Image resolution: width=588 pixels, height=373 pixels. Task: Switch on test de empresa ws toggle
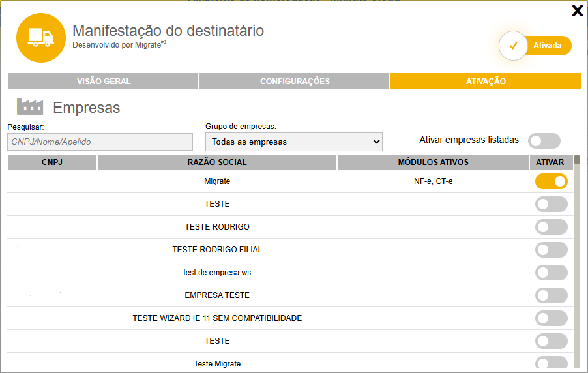pyautogui.click(x=551, y=273)
